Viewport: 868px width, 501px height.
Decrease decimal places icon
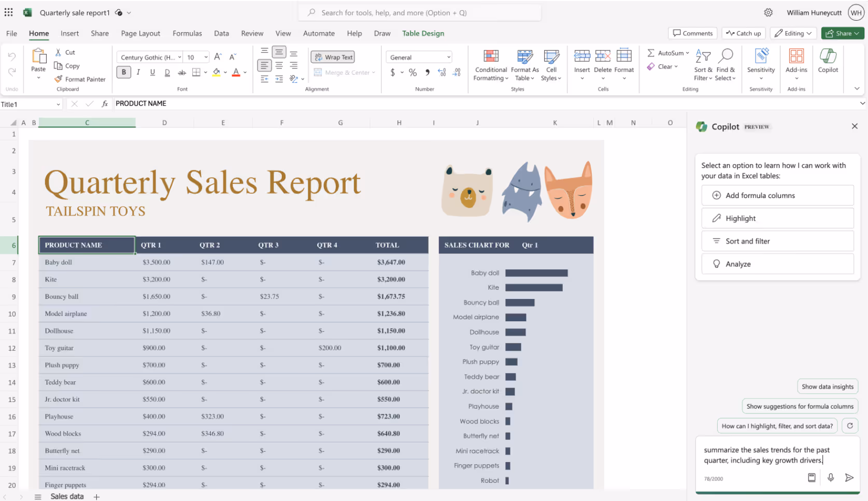coord(457,73)
